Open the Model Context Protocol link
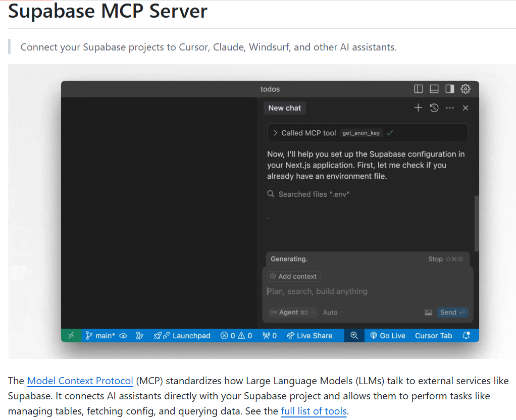 pos(80,381)
